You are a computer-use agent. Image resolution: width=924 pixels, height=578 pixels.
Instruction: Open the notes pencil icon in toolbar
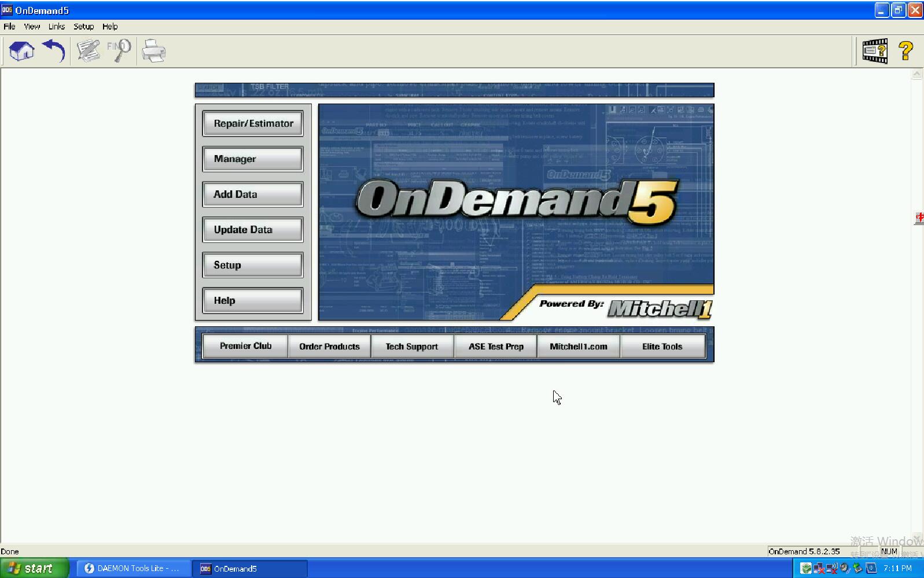pyautogui.click(x=88, y=51)
